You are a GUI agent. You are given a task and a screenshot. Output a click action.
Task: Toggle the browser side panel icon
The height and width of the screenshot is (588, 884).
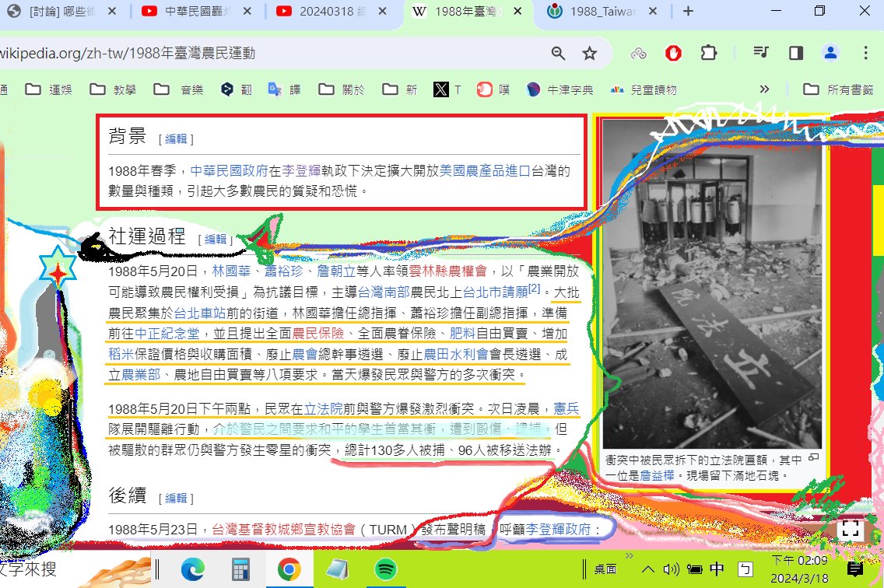(x=796, y=53)
